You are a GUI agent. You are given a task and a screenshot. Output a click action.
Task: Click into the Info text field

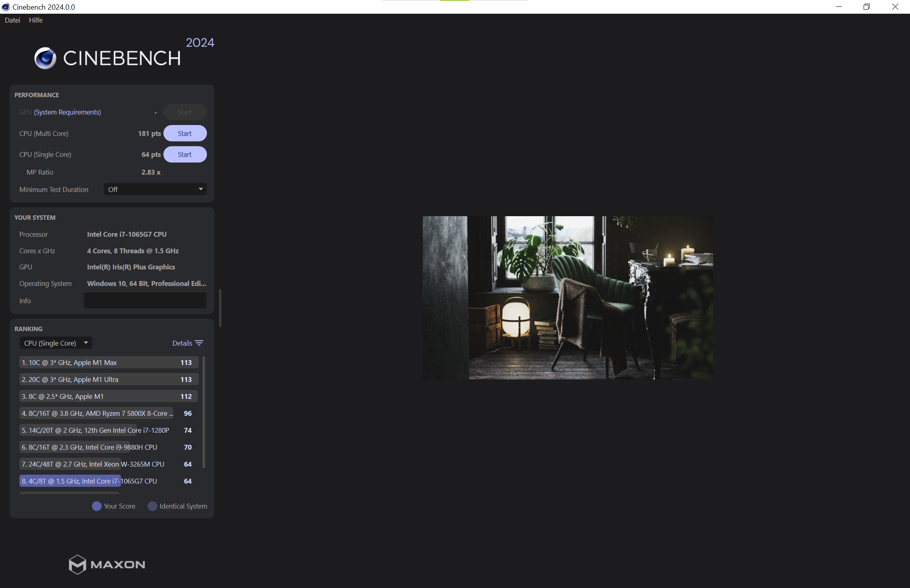click(x=145, y=300)
